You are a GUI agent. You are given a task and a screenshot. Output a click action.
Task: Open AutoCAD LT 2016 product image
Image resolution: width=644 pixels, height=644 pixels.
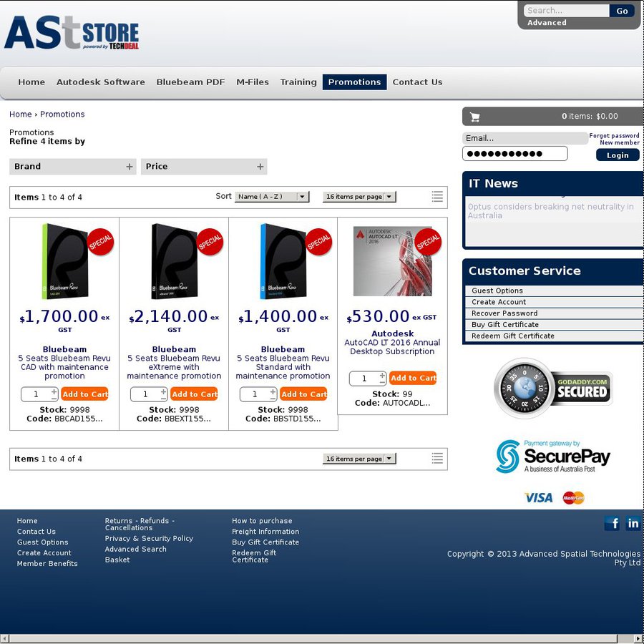click(x=393, y=261)
